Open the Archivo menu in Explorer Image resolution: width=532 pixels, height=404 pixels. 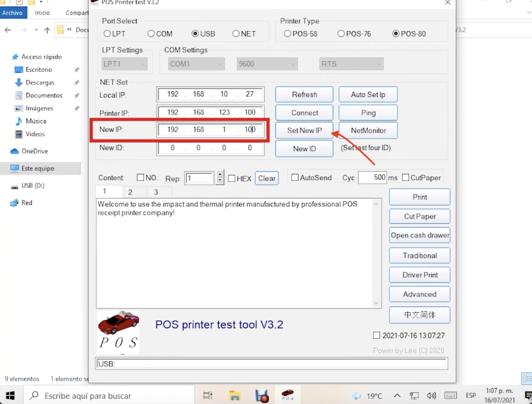tap(13, 12)
